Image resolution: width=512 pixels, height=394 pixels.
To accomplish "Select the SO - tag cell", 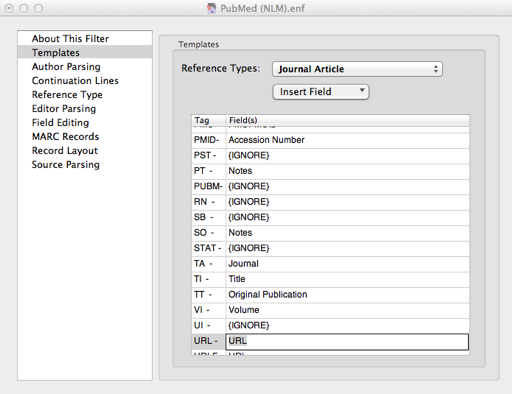I will (x=209, y=233).
